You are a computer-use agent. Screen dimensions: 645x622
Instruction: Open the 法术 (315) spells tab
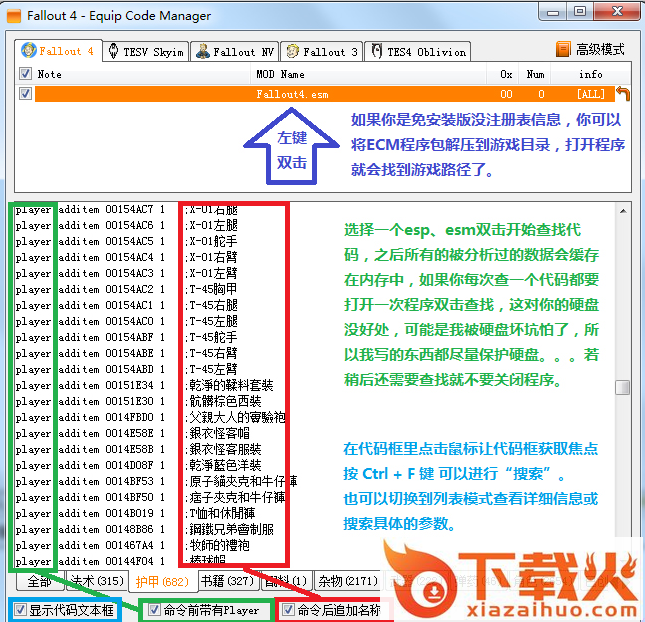coord(97,581)
